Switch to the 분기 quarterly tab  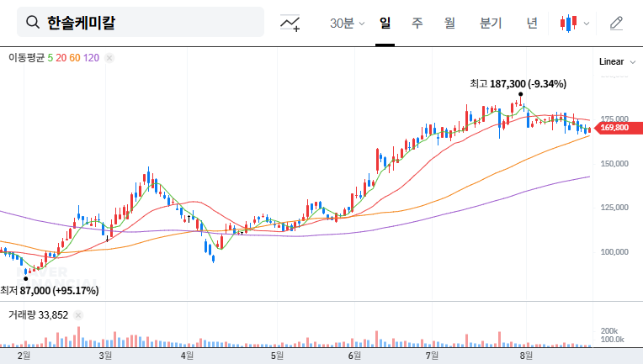coord(491,23)
